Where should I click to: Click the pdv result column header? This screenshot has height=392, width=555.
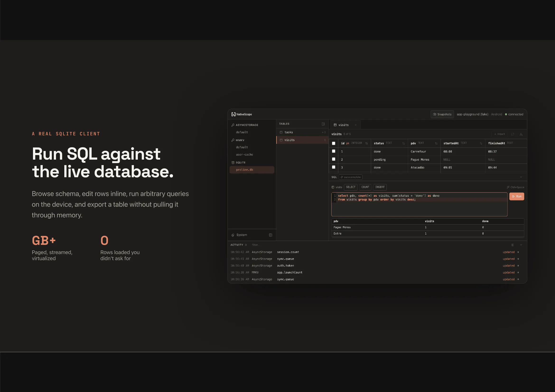pos(336,221)
